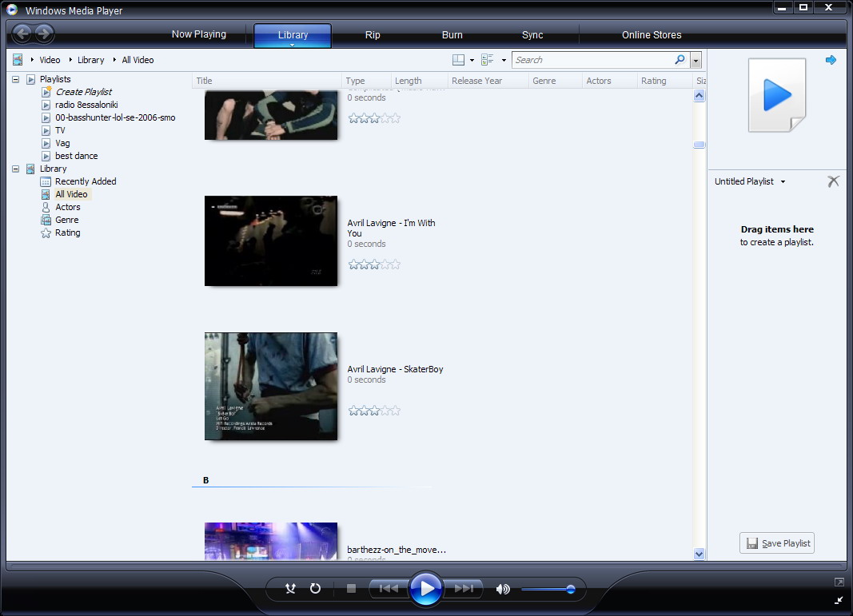Viewport: 853px width, 616px height.
Task: Click the Library node icon
Action: [30, 169]
